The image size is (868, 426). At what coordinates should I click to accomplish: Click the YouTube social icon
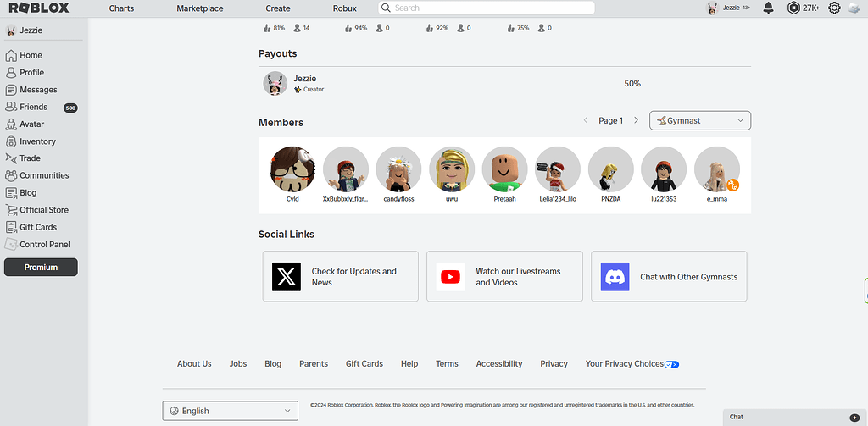[451, 277]
